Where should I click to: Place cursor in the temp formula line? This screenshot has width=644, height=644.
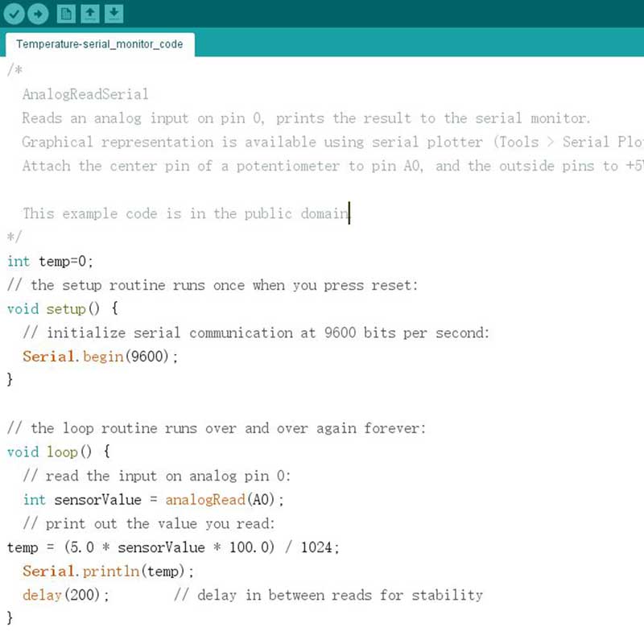pos(173,547)
